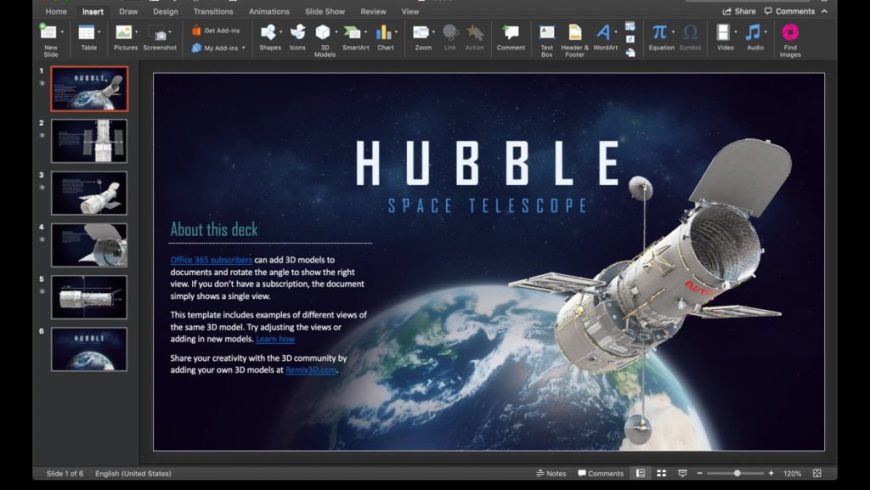Switch to Slide Sorter view
Screen dimensions: 870x490
pyautogui.click(x=661, y=473)
